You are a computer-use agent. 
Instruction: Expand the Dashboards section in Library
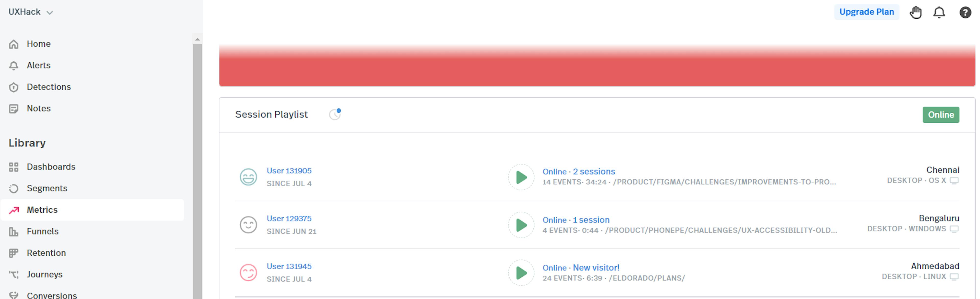click(51, 167)
